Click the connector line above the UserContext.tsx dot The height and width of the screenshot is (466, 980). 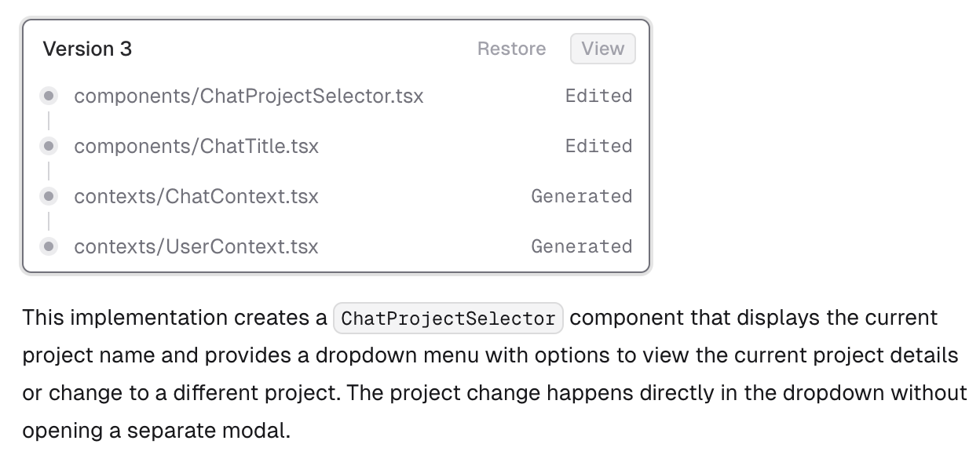(49, 221)
